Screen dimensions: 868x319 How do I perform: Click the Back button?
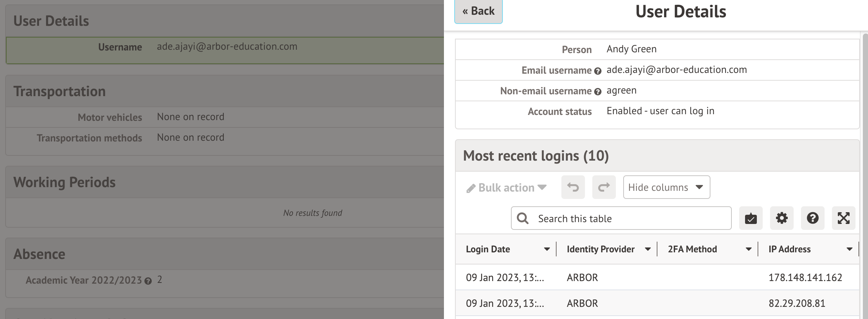pyautogui.click(x=478, y=11)
